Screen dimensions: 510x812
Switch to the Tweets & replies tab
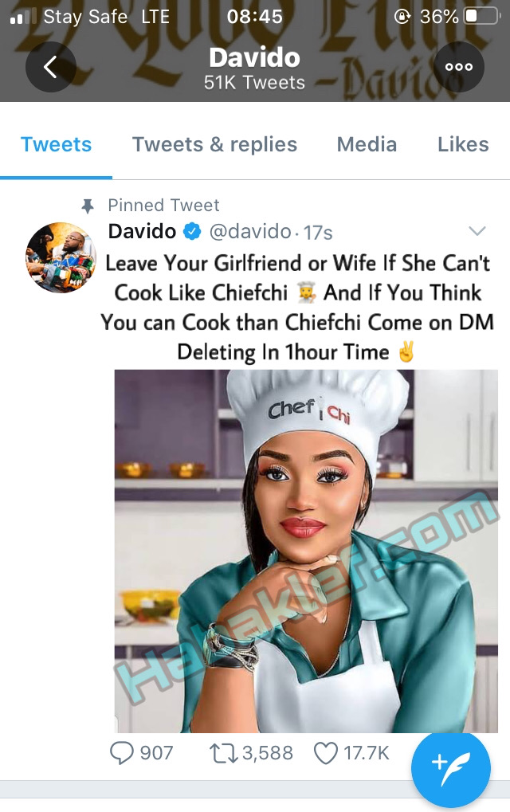point(214,144)
